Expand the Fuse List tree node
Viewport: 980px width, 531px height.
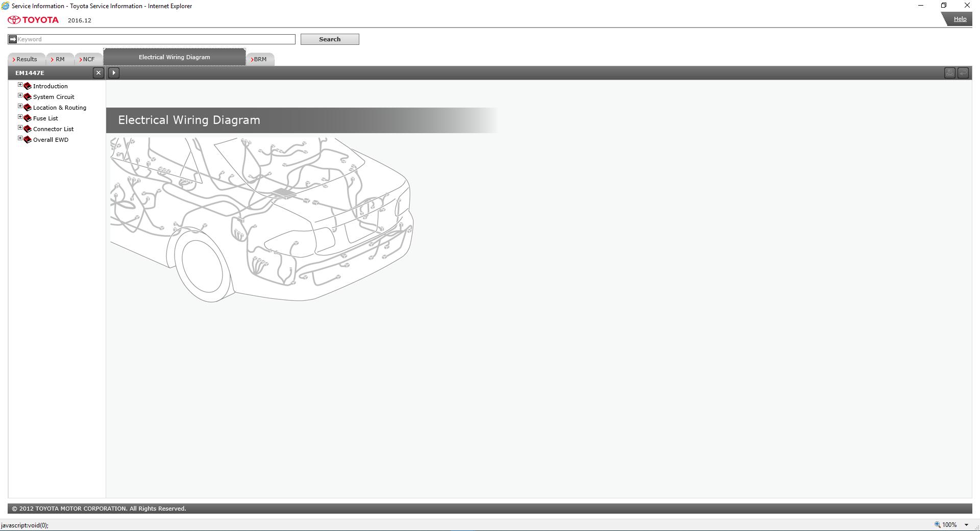click(20, 117)
